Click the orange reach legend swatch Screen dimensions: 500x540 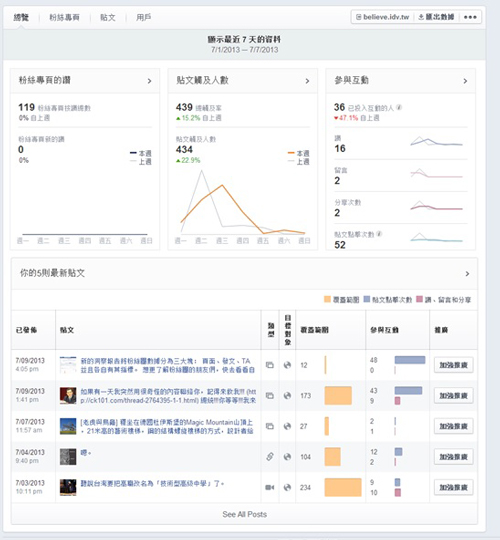coord(327,299)
